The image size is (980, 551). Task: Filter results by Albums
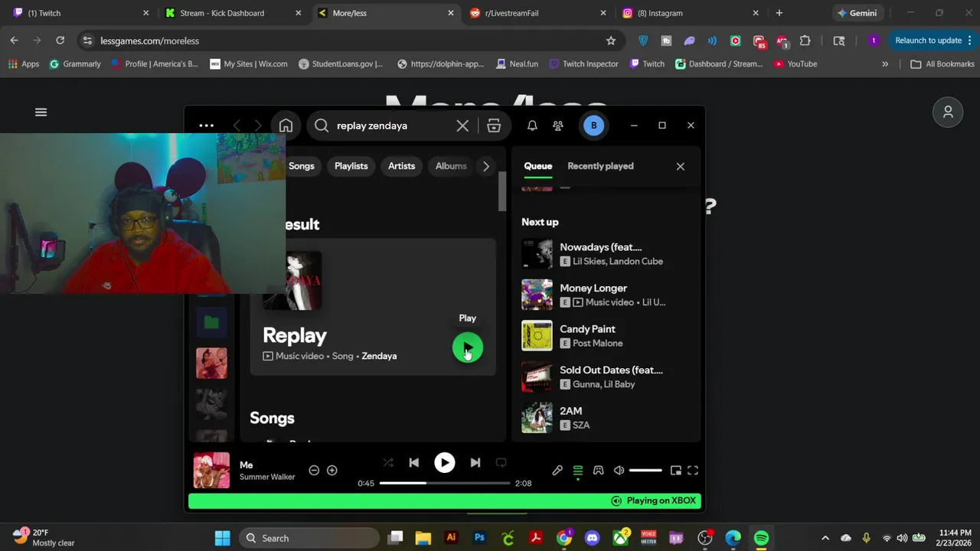pyautogui.click(x=450, y=166)
